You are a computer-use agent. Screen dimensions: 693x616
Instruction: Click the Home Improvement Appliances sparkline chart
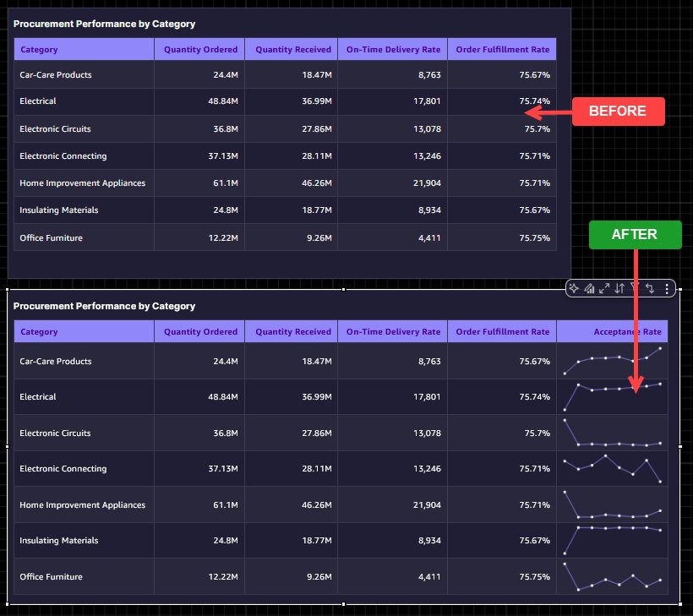[612, 504]
